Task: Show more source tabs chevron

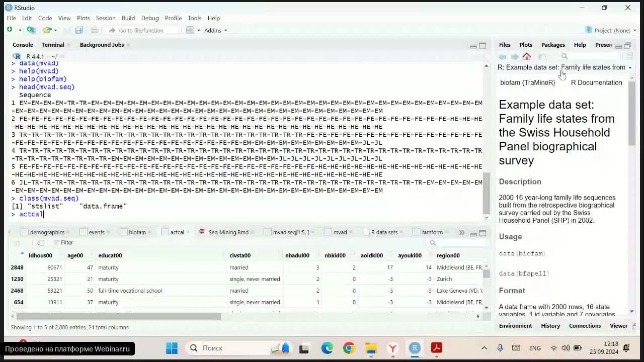Action: 461,232
